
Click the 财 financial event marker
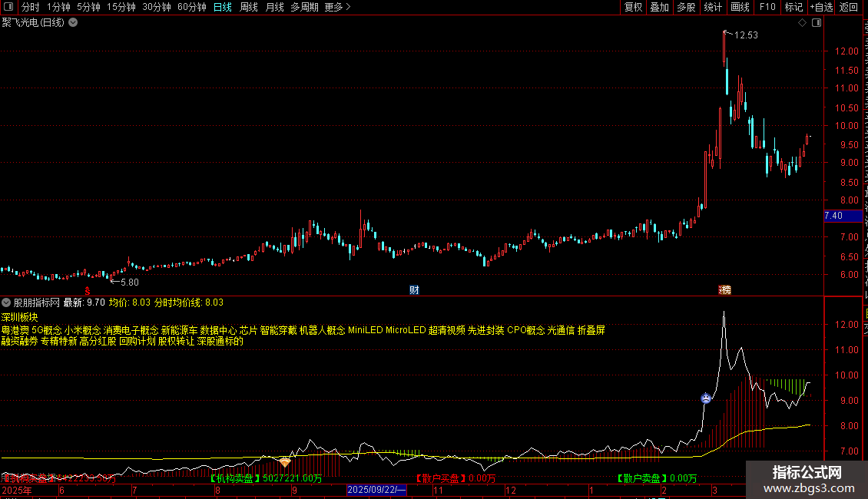coord(414,290)
